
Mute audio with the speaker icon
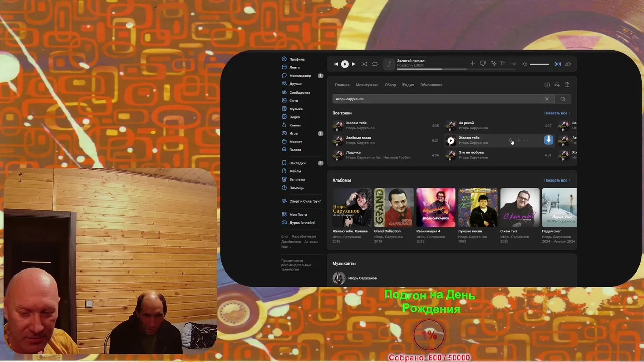525,64
